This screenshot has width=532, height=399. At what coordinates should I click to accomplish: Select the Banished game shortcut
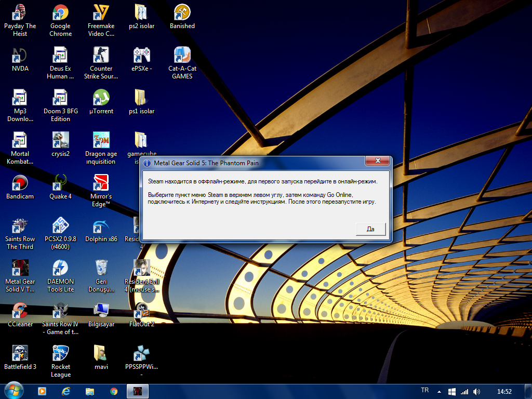tap(182, 17)
